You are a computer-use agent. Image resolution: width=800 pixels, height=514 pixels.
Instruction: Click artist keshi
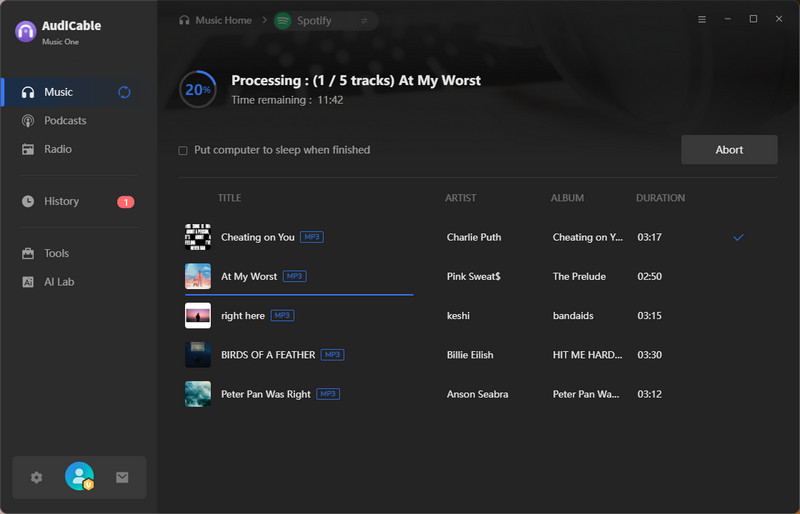pyautogui.click(x=458, y=316)
